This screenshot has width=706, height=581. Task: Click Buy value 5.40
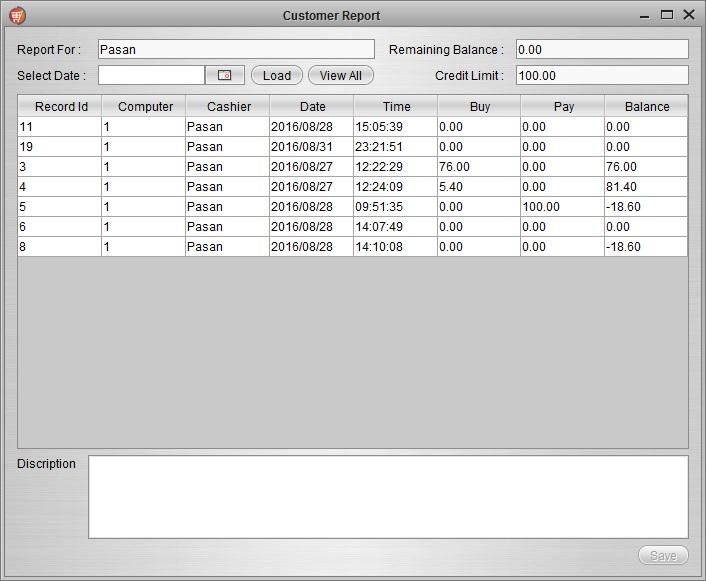click(x=479, y=186)
